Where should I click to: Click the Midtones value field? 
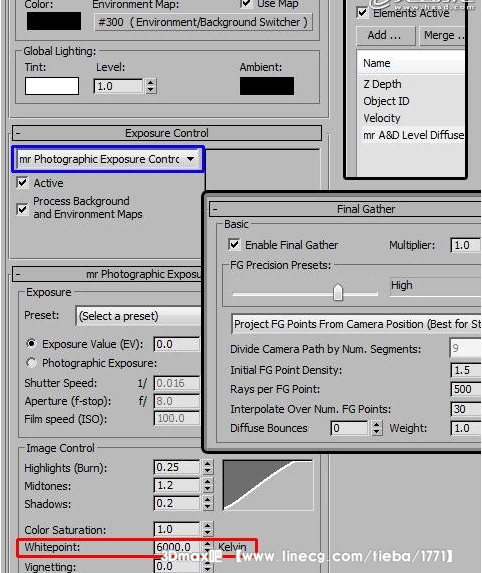[x=177, y=485]
